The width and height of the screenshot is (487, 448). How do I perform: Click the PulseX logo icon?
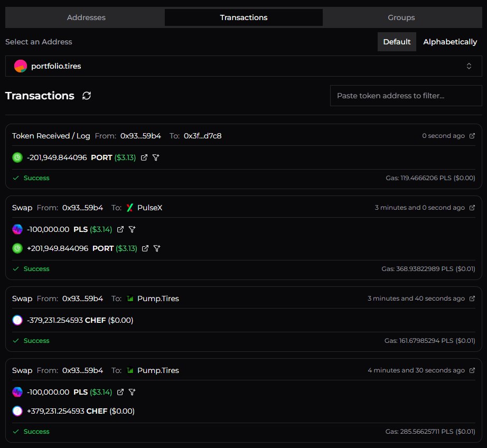(x=130, y=208)
